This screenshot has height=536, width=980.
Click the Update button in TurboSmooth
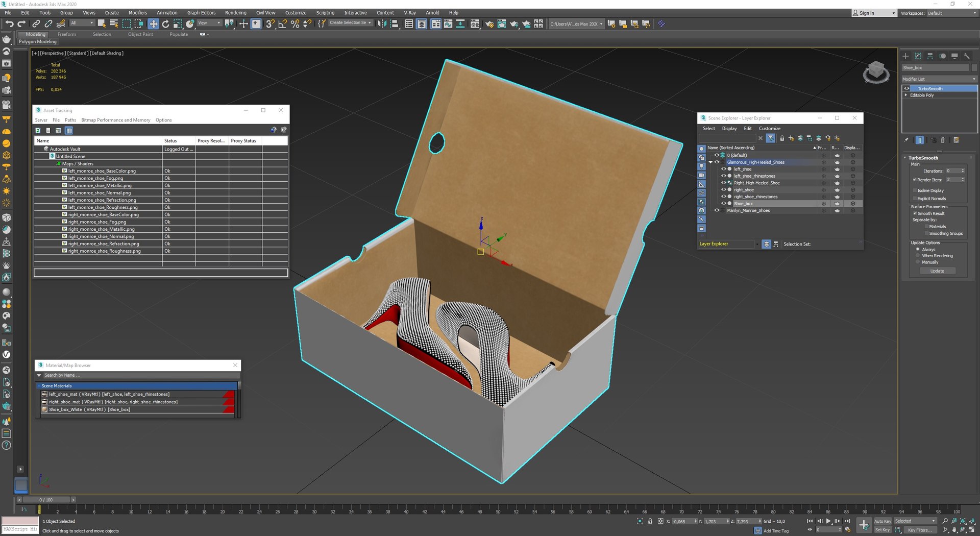tap(937, 271)
